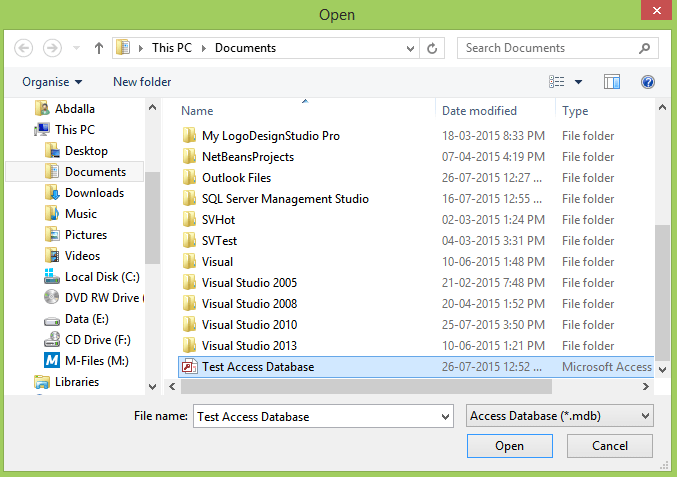Select Abdalla in the navigation tree
This screenshot has width=677, height=477.
(65, 108)
